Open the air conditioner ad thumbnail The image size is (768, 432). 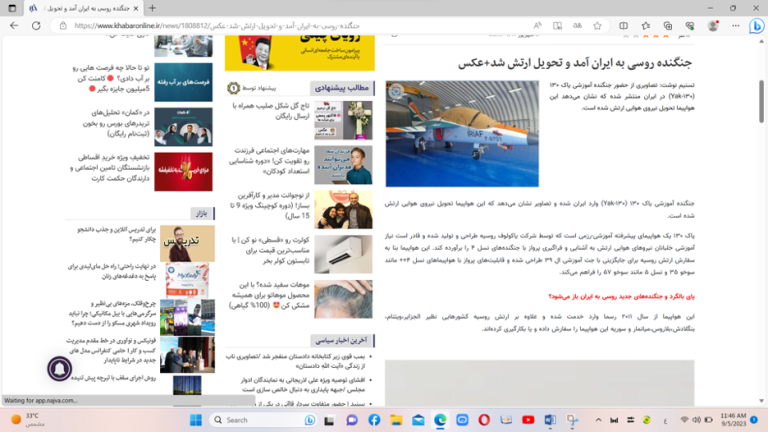click(x=343, y=254)
